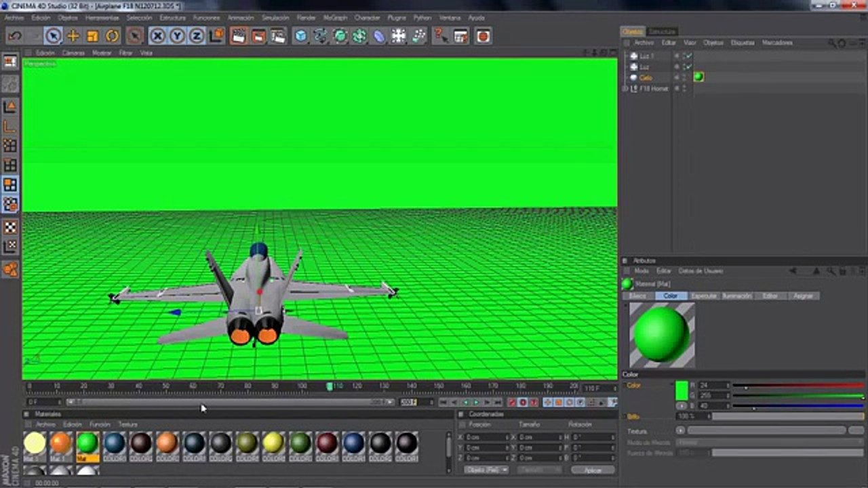Toggle Z axis lock
The height and width of the screenshot is (488, 868).
(x=197, y=36)
